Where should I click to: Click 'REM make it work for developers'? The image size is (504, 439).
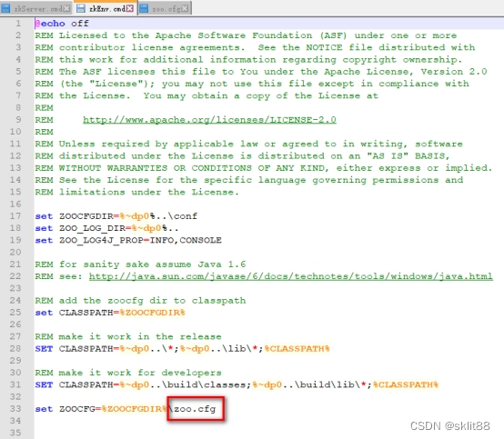click(x=128, y=373)
